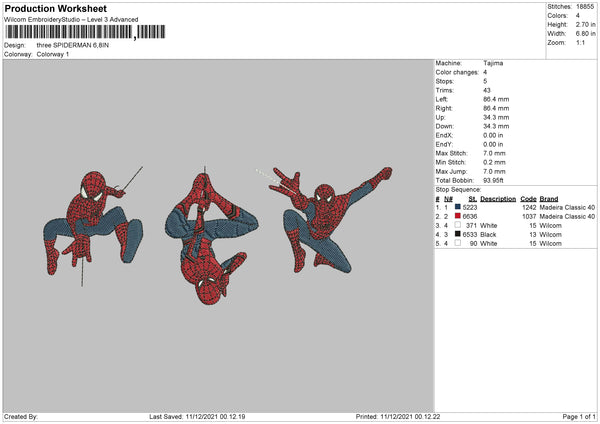This screenshot has width=600, height=424.
Task: Click the Description column header
Action: click(498, 199)
